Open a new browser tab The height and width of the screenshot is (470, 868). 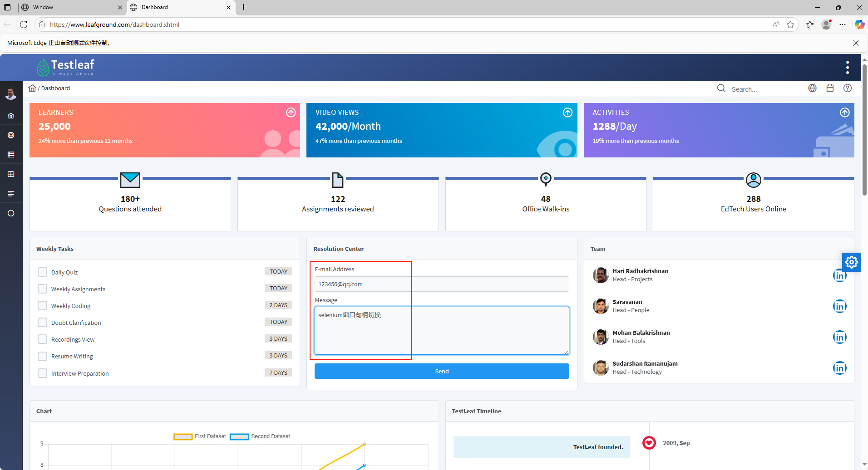coord(244,7)
